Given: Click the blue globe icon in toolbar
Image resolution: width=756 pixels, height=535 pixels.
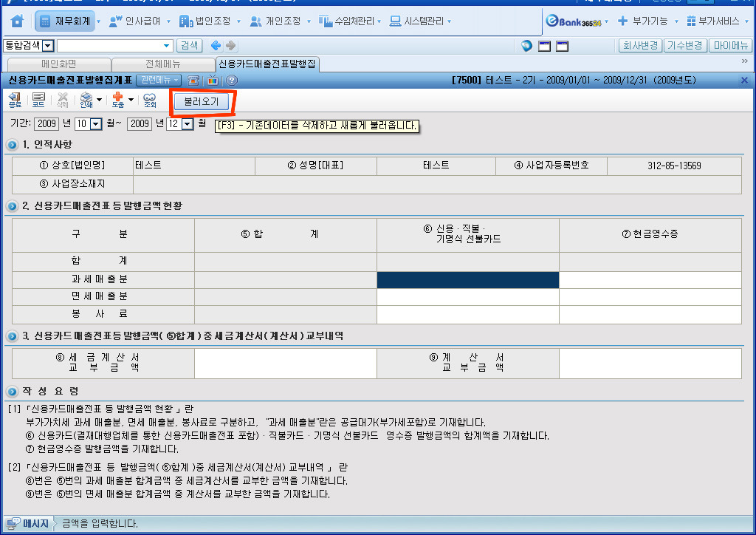Looking at the screenshot, I should click(x=526, y=46).
